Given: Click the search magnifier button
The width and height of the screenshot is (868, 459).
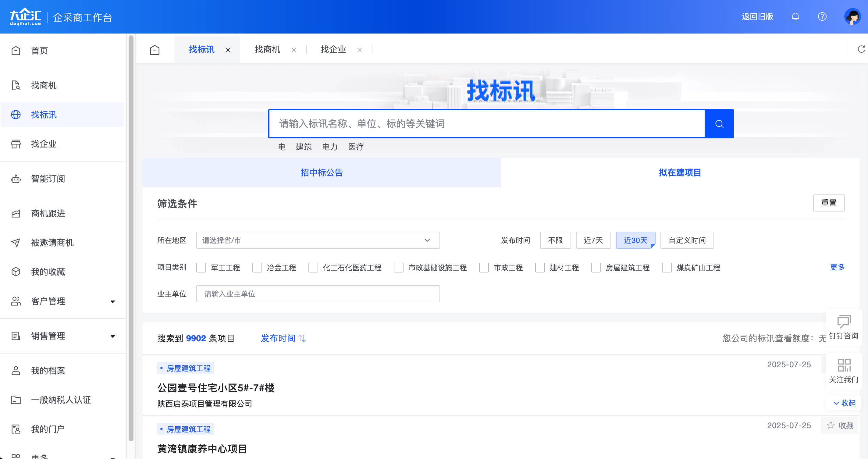Looking at the screenshot, I should click(x=719, y=123).
